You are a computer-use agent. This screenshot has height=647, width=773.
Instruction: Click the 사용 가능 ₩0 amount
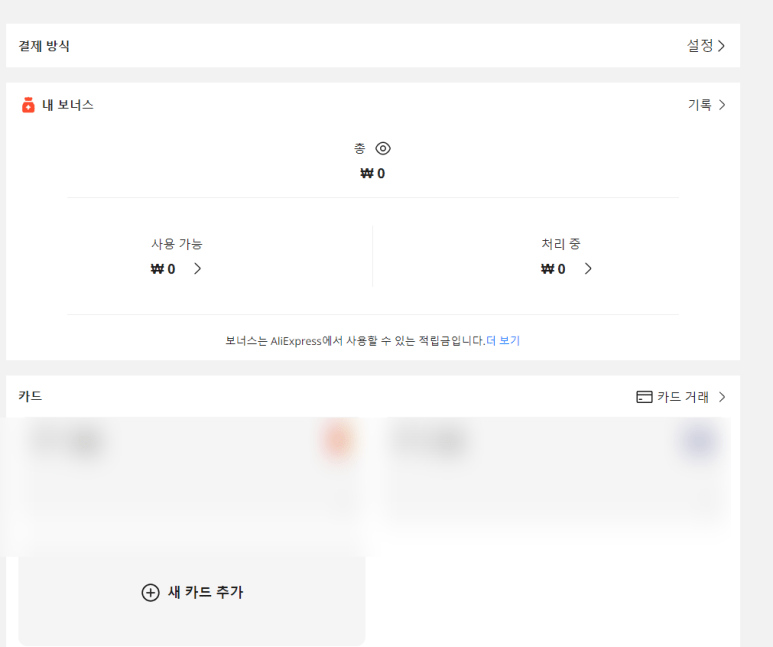click(163, 269)
